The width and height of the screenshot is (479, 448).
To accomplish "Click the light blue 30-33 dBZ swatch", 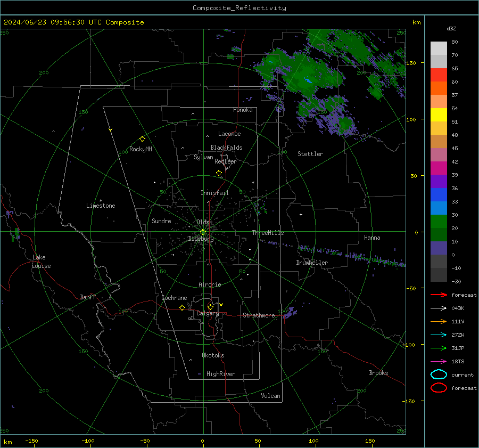I will click(x=439, y=208).
